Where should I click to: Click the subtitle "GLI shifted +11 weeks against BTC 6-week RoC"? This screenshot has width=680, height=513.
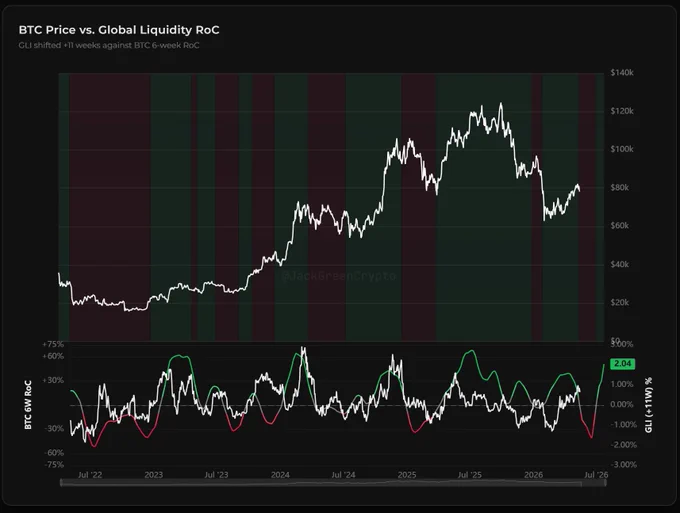click(109, 45)
